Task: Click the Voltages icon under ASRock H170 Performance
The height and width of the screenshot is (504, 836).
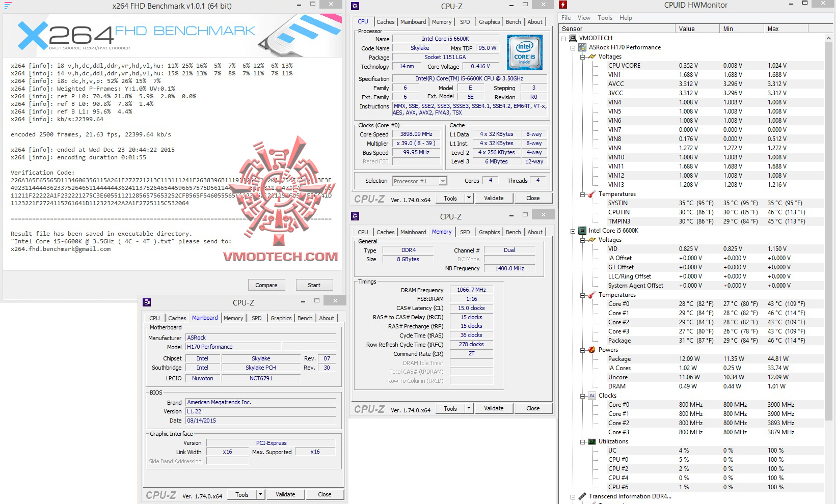Action: tap(592, 57)
